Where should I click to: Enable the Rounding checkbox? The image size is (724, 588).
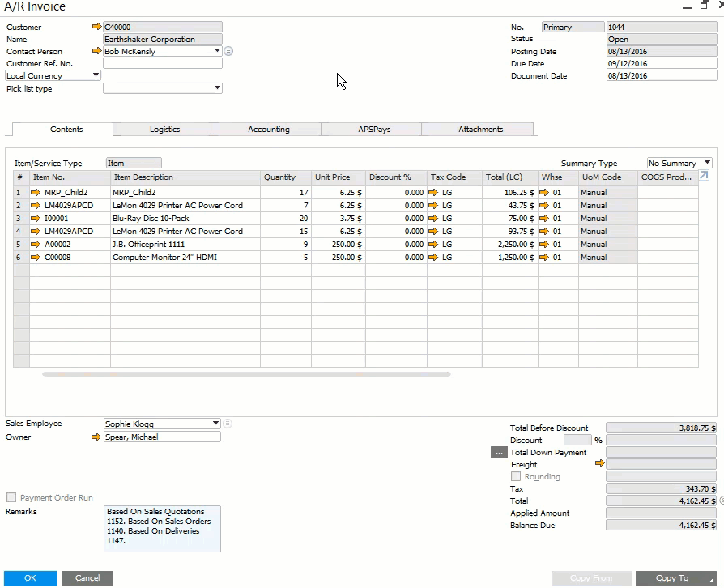[x=516, y=477]
